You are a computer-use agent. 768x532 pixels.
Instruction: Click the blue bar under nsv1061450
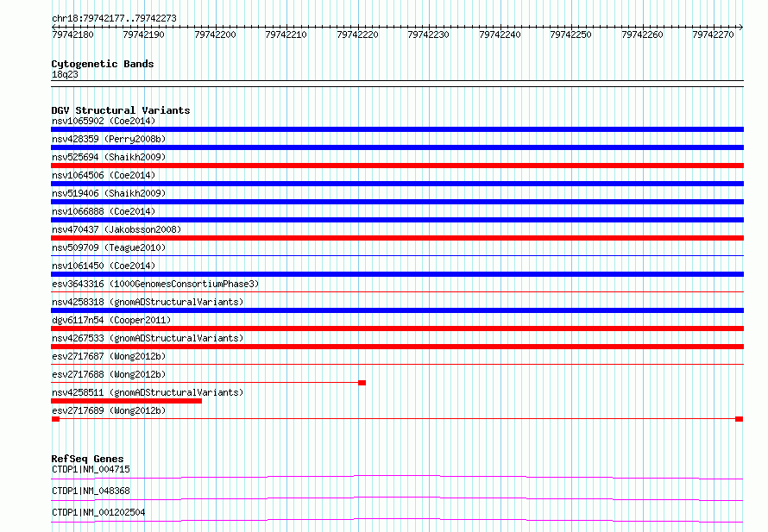397,274
